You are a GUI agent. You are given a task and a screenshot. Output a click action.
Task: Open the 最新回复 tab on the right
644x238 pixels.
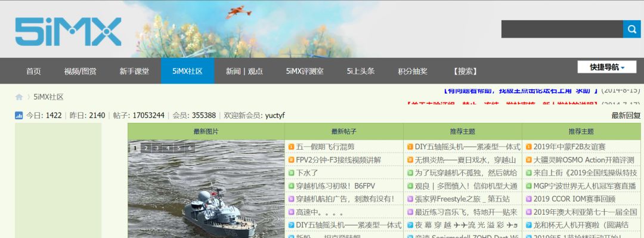click(626, 116)
